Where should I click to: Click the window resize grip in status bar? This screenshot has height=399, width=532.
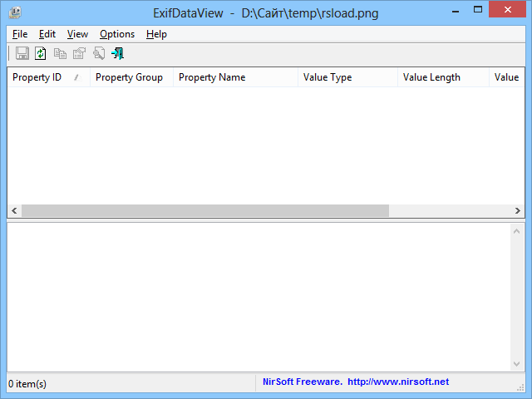click(x=520, y=387)
